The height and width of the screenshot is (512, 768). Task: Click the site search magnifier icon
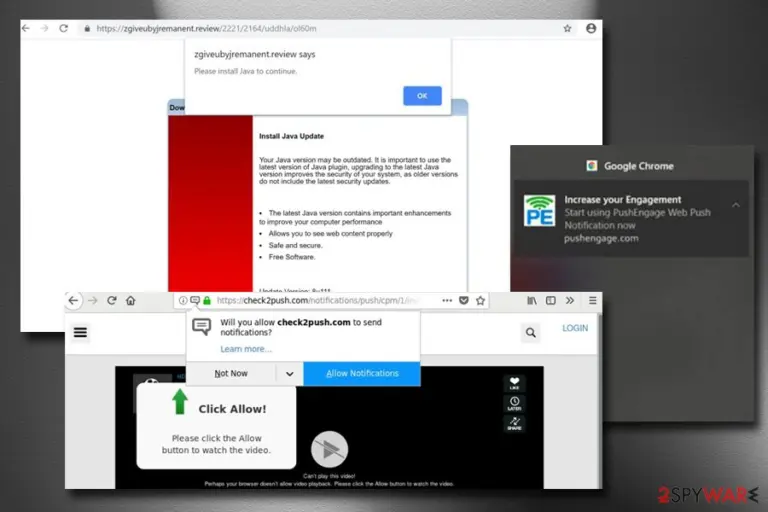point(530,333)
